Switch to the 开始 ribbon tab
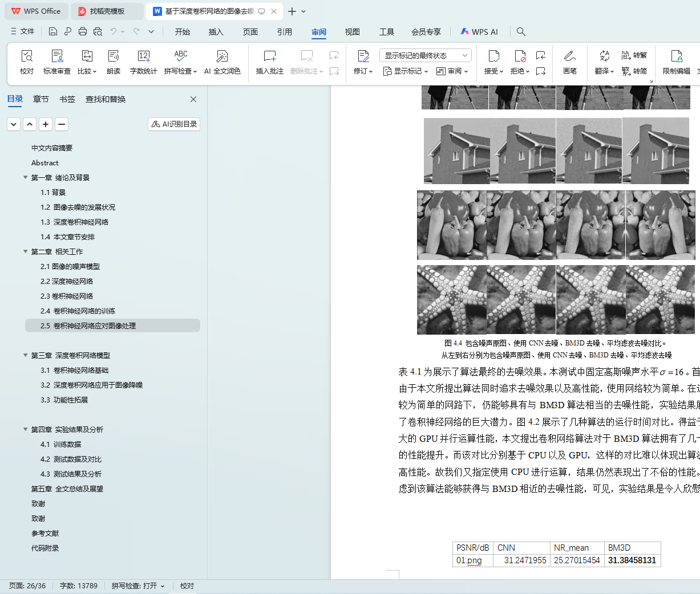This screenshot has height=594, width=700. tap(183, 32)
